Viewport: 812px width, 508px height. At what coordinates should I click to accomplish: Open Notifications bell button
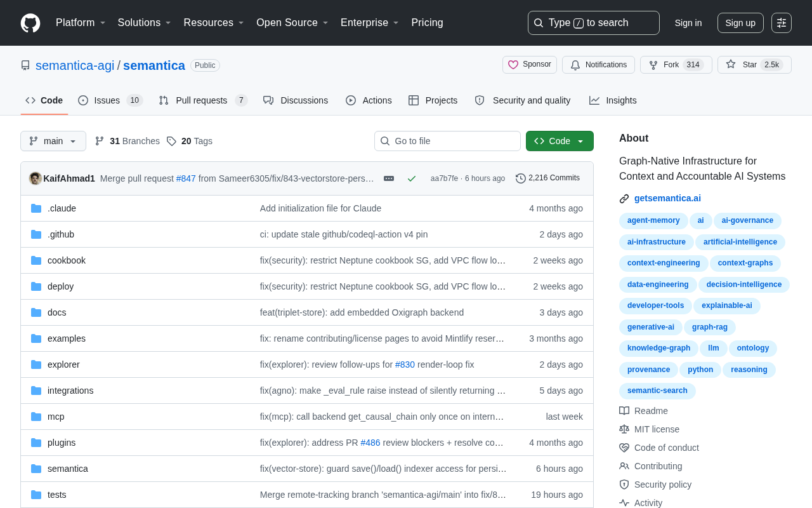coord(598,65)
